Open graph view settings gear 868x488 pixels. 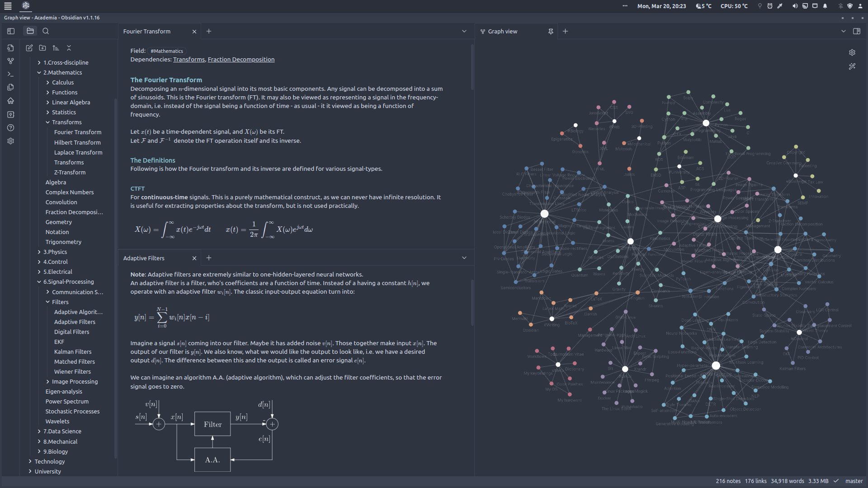point(852,52)
